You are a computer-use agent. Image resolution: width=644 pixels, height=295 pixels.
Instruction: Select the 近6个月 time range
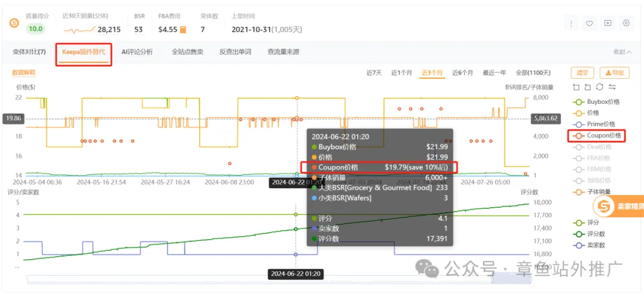(463, 73)
